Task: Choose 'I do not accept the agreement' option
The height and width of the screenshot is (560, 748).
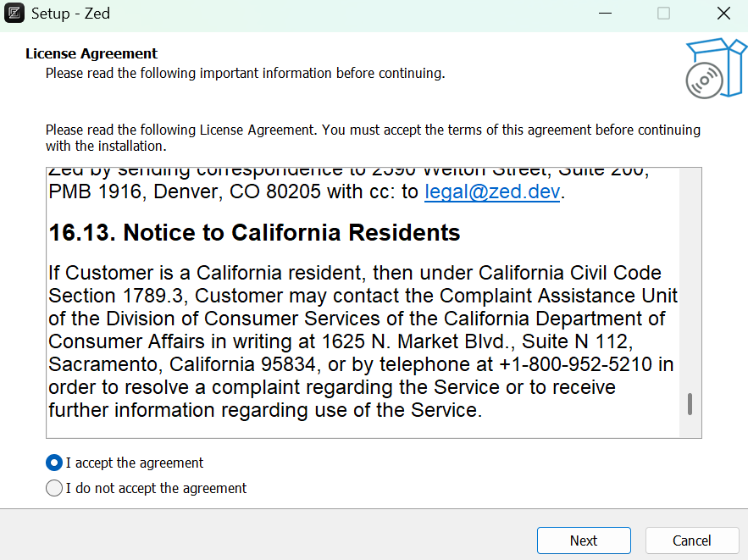Action: point(54,488)
